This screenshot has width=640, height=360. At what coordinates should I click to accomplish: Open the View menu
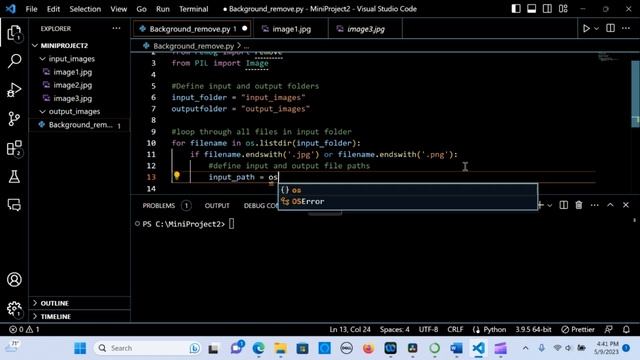(118, 9)
